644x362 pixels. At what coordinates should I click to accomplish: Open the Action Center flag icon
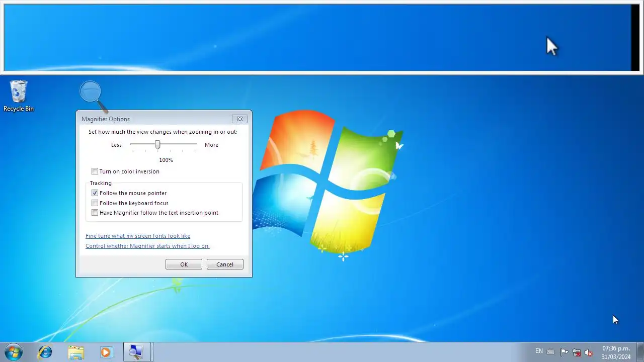pos(564,352)
